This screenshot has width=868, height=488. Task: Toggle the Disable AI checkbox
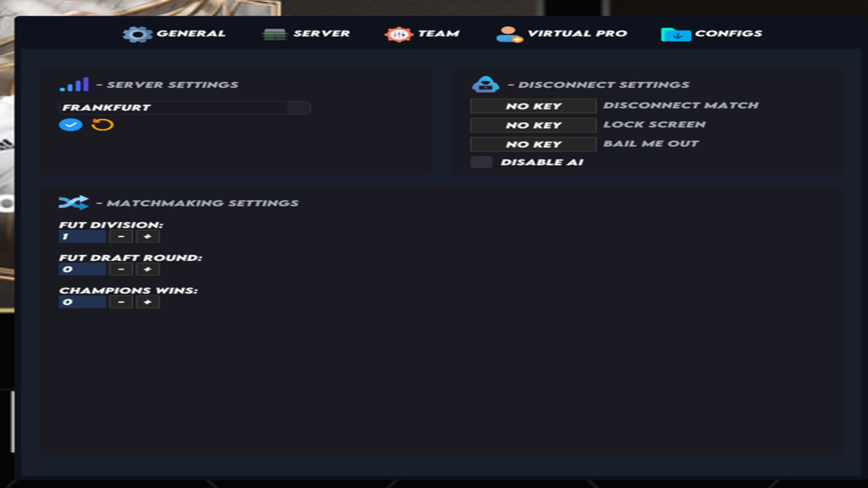click(481, 162)
